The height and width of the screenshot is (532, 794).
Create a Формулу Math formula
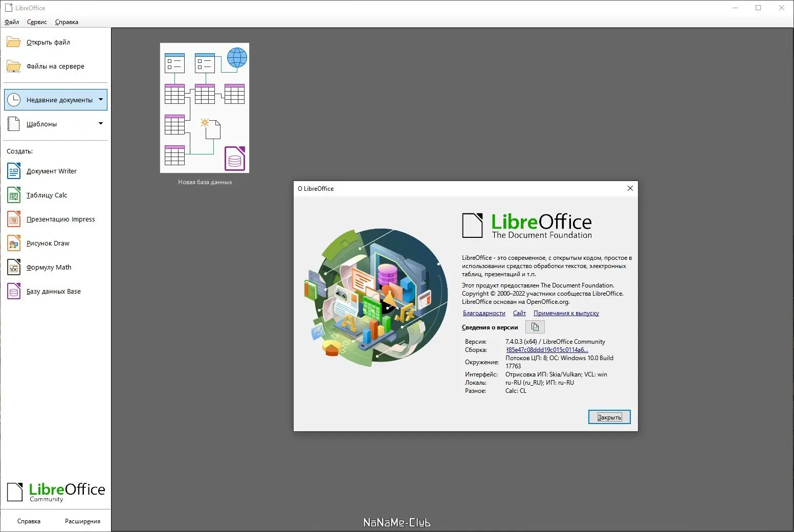[55, 267]
